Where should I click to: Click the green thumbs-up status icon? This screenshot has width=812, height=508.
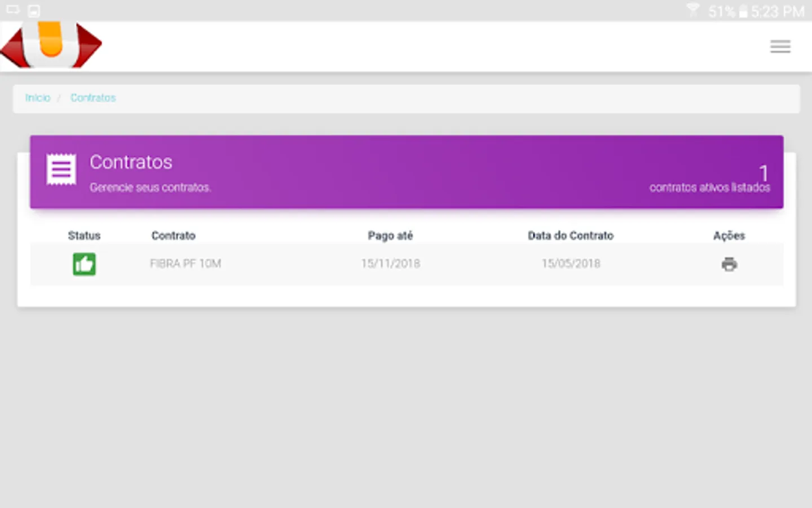click(x=84, y=264)
